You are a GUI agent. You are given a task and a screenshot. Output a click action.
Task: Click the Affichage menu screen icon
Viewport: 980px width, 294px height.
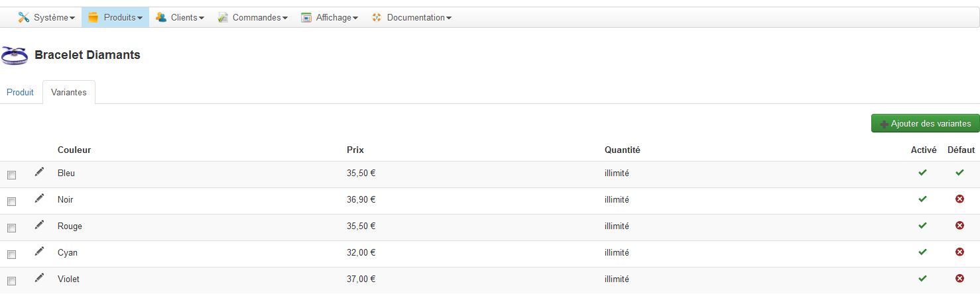306,18
